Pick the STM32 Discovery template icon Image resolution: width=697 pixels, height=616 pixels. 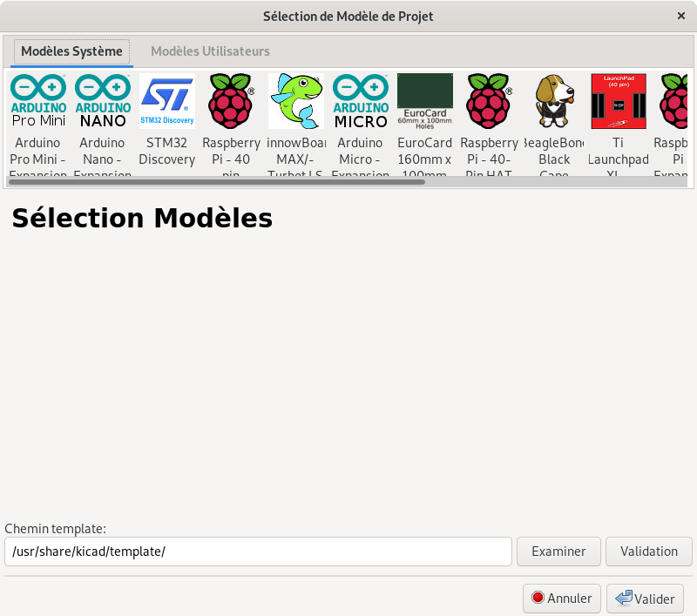coord(167,101)
